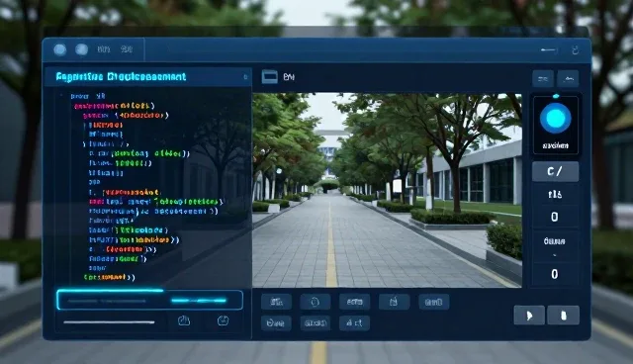The height and width of the screenshot is (364, 633).
Task: Select the monitor icon above the street viewport
Action: click(270, 77)
